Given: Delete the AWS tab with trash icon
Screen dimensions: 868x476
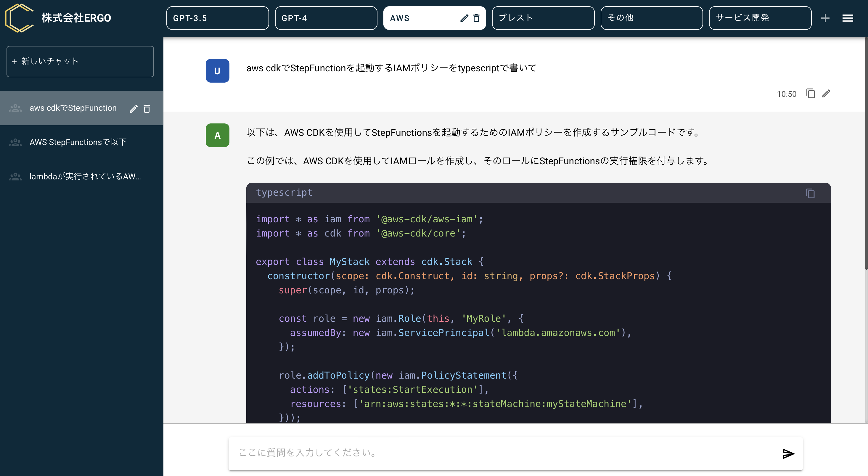Looking at the screenshot, I should pos(476,18).
